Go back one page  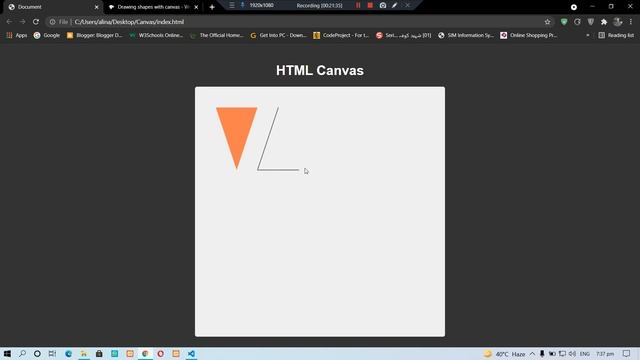point(9,22)
